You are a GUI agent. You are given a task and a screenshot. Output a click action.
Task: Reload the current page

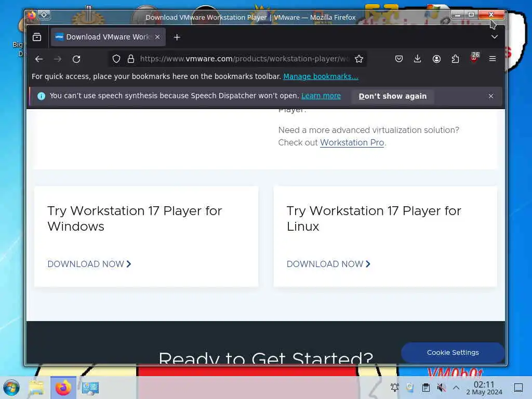76,59
